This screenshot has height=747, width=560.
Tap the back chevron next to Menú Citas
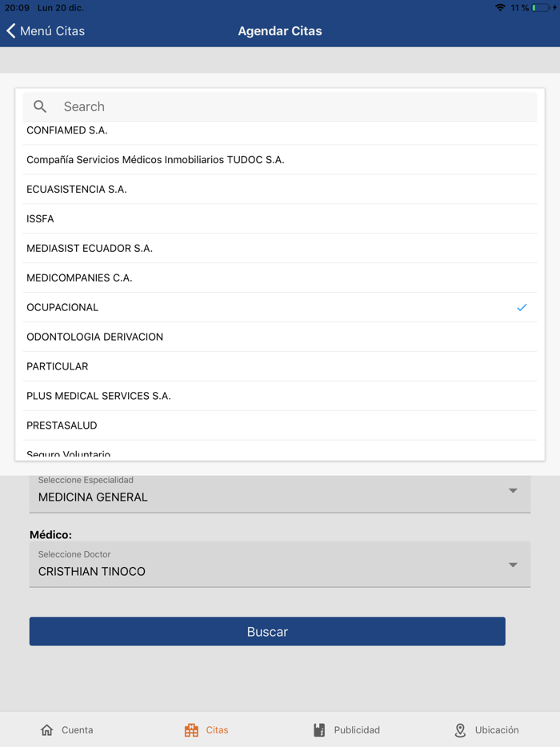10,30
